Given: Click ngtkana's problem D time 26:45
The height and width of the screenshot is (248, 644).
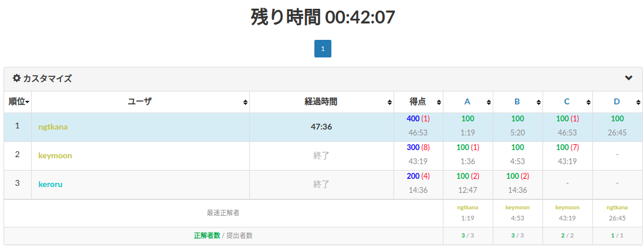Looking at the screenshot, I should pyautogui.click(x=617, y=133).
